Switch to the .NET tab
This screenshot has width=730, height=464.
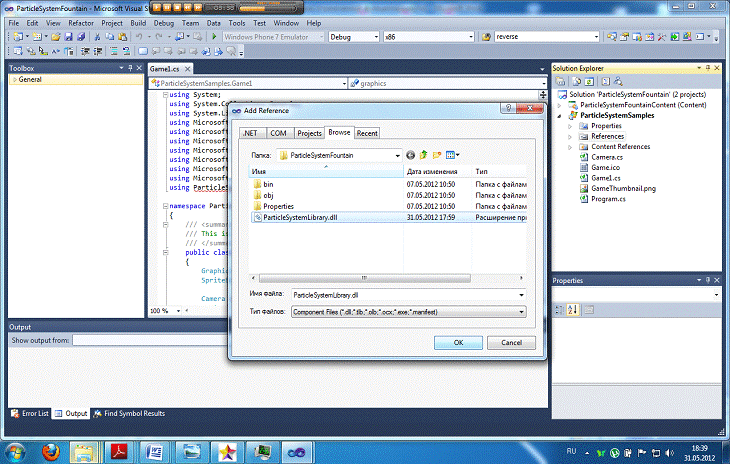tap(250, 132)
